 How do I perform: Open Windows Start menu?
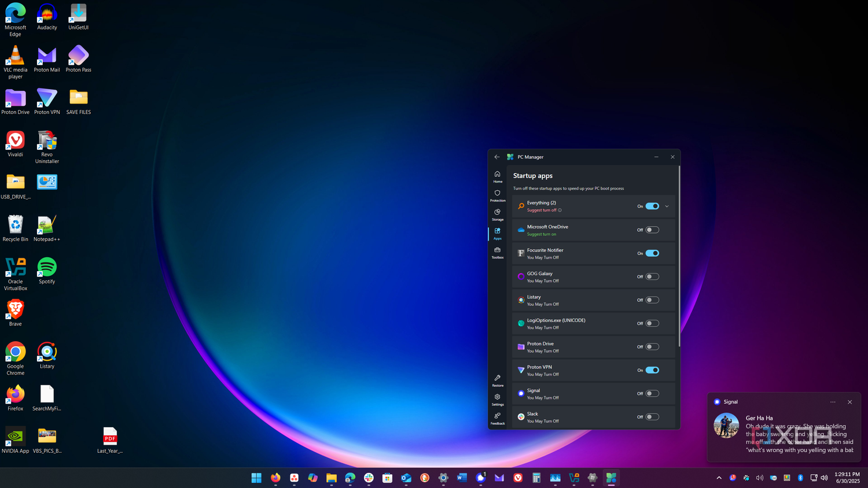tap(256, 478)
